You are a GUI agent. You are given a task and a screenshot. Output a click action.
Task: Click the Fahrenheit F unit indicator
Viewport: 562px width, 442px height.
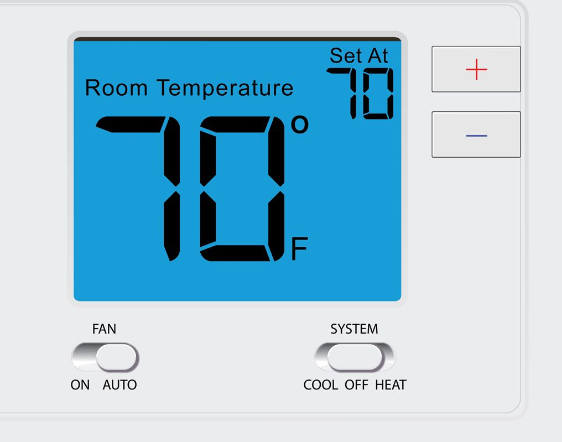point(299,248)
